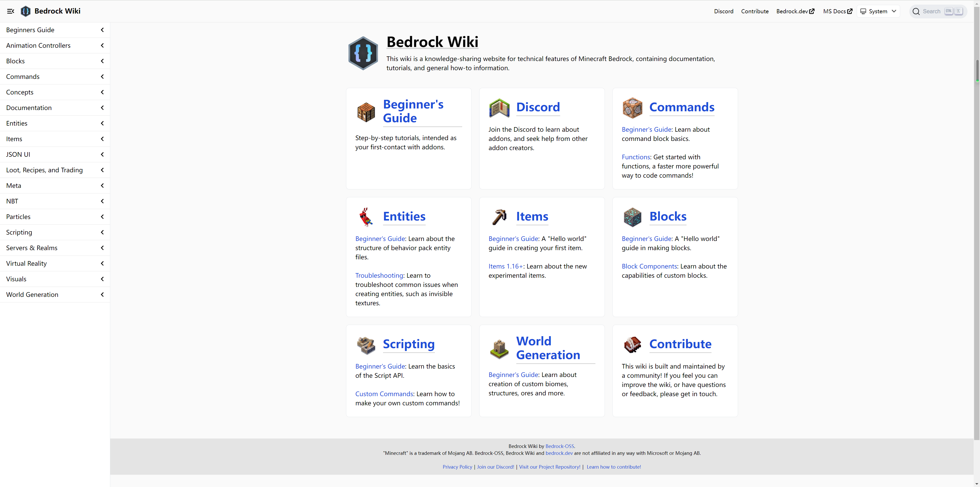980x487 pixels.
Task: Click the grass structure icon beside World Generation
Action: 499,349
